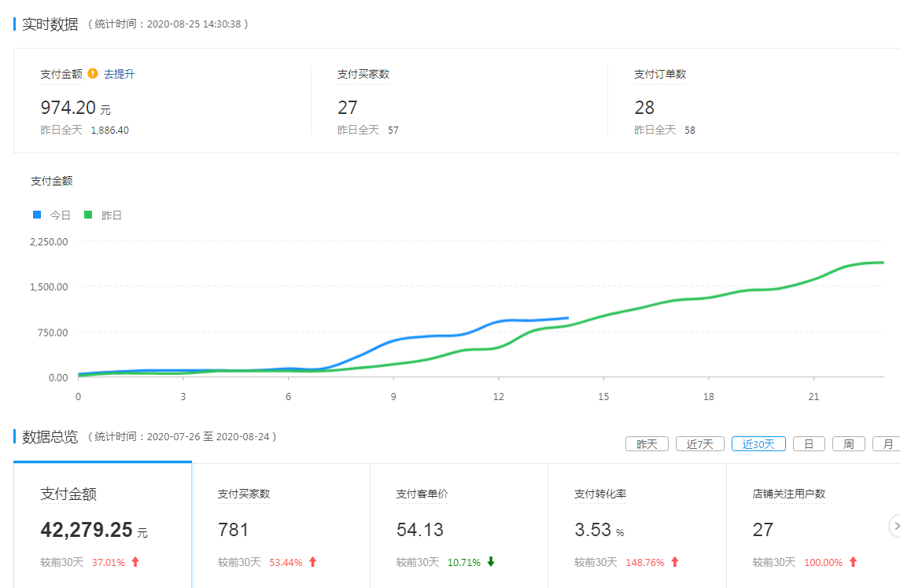This screenshot has width=900, height=588.
Task: Select the 支付买家数 overview card
Action: (282, 525)
